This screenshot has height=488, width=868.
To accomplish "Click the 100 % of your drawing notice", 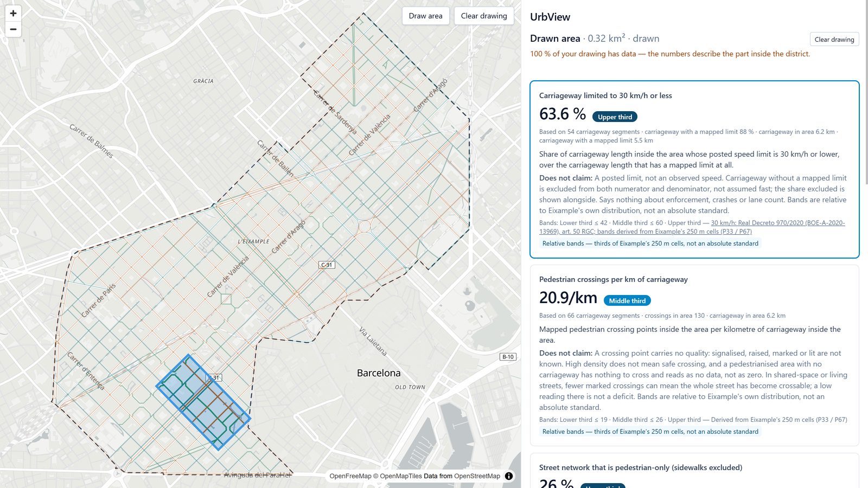I will 670,54.
